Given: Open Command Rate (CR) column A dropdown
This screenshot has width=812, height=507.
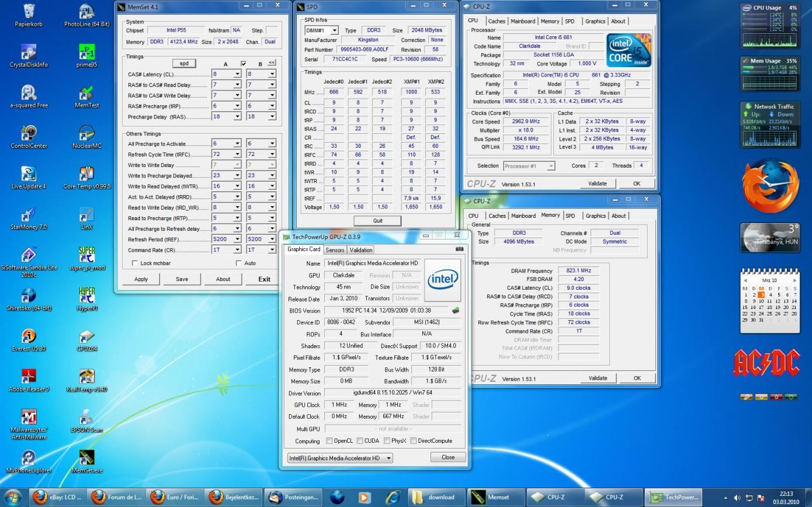Looking at the screenshot, I should (x=237, y=249).
